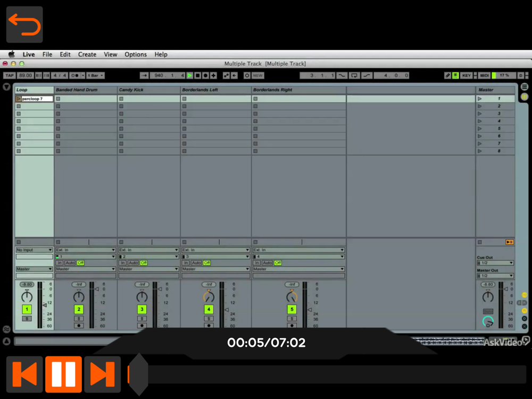Image resolution: width=532 pixels, height=399 pixels.
Task: Click the Overdub plus button
Action: pos(213,76)
